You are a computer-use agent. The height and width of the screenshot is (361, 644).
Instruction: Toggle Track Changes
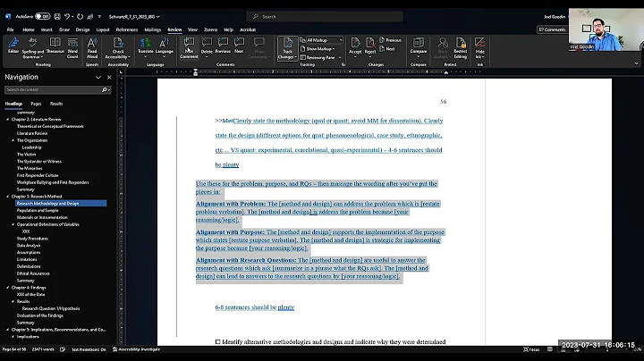(x=287, y=48)
